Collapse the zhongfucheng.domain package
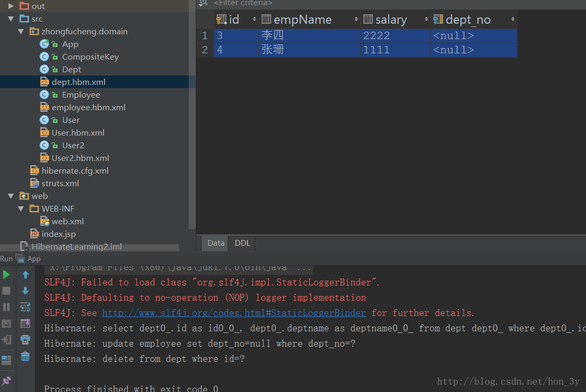Viewport: 586px width, 392px height. point(21,31)
